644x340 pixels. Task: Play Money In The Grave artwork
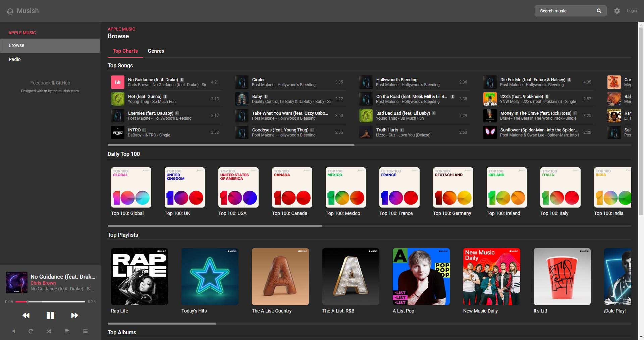(490, 116)
